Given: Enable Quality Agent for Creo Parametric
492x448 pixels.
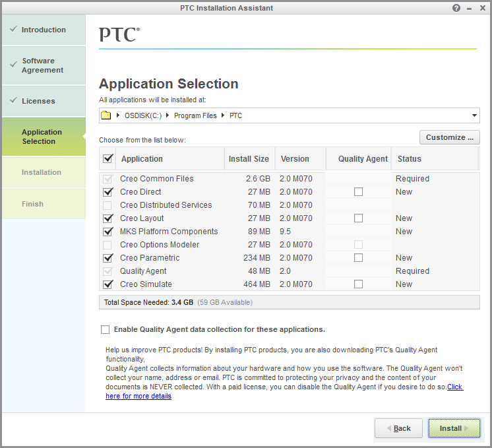Looking at the screenshot, I should pyautogui.click(x=358, y=258).
